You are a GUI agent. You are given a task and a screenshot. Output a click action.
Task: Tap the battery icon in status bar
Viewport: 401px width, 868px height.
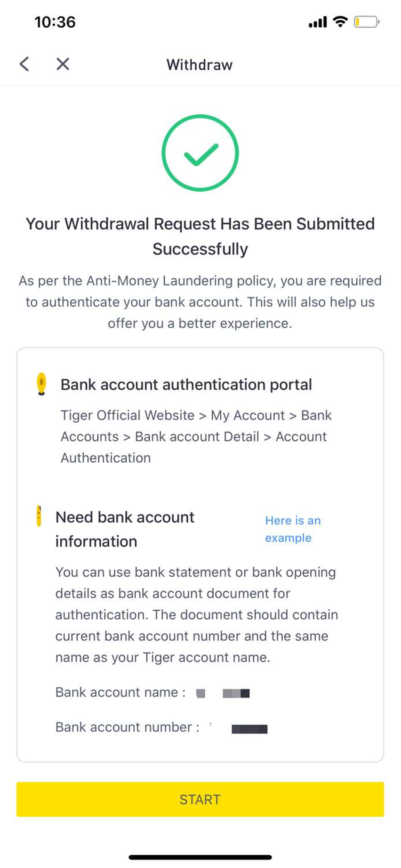[x=367, y=22]
